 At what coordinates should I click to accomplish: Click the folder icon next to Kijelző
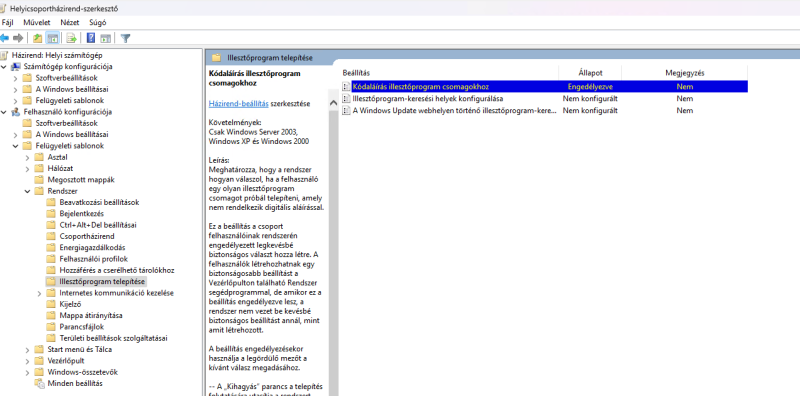(51, 304)
